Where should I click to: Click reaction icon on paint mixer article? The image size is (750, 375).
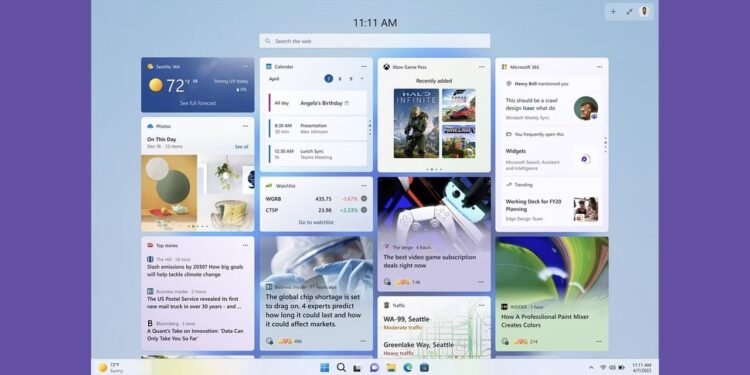505,341
